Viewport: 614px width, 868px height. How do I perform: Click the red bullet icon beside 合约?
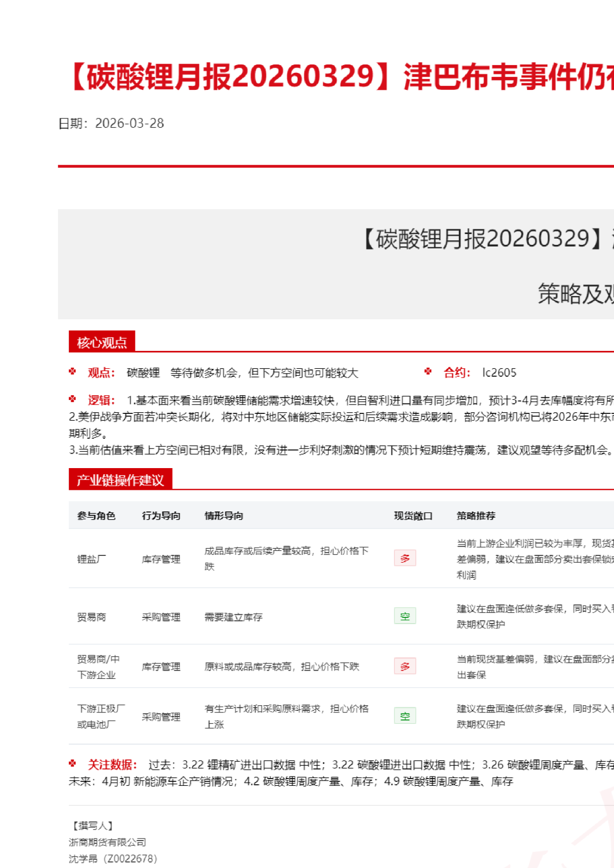428,371
